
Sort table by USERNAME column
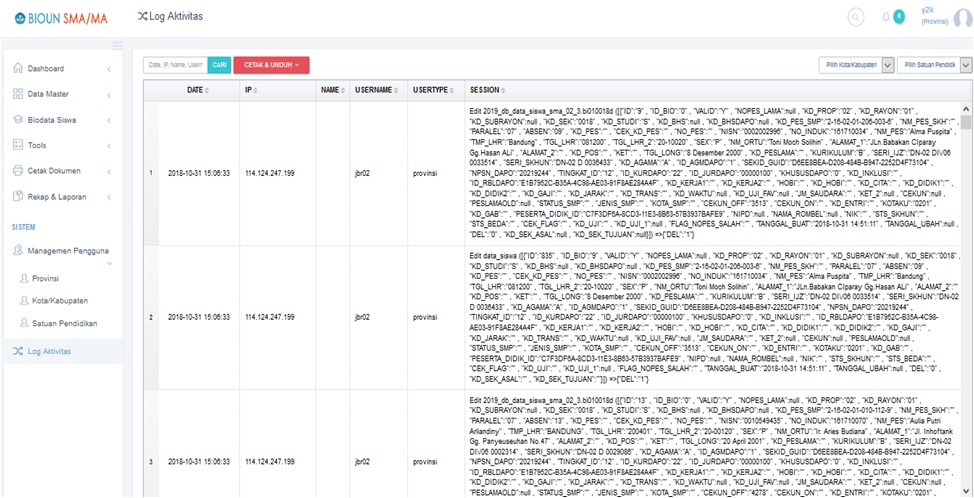(x=378, y=90)
